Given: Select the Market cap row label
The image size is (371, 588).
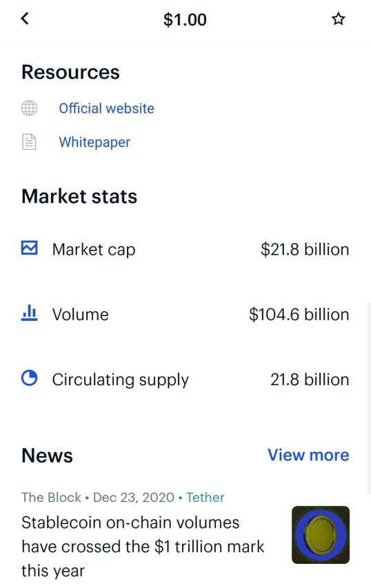Looking at the screenshot, I should pos(94,249).
